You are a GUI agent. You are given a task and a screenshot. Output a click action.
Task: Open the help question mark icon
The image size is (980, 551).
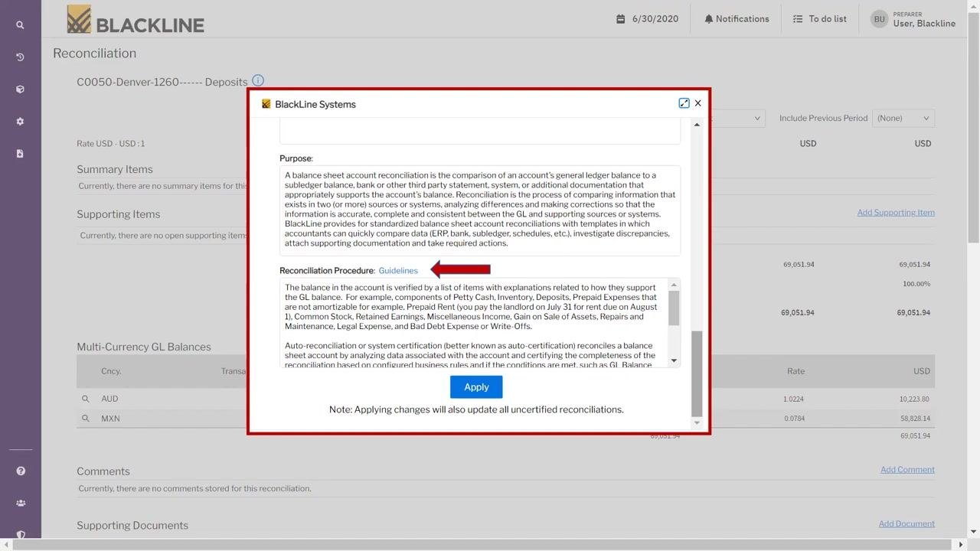click(x=21, y=471)
